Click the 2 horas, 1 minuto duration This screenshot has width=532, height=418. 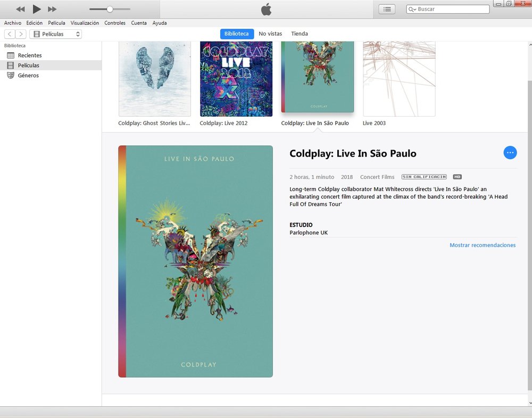[312, 177]
